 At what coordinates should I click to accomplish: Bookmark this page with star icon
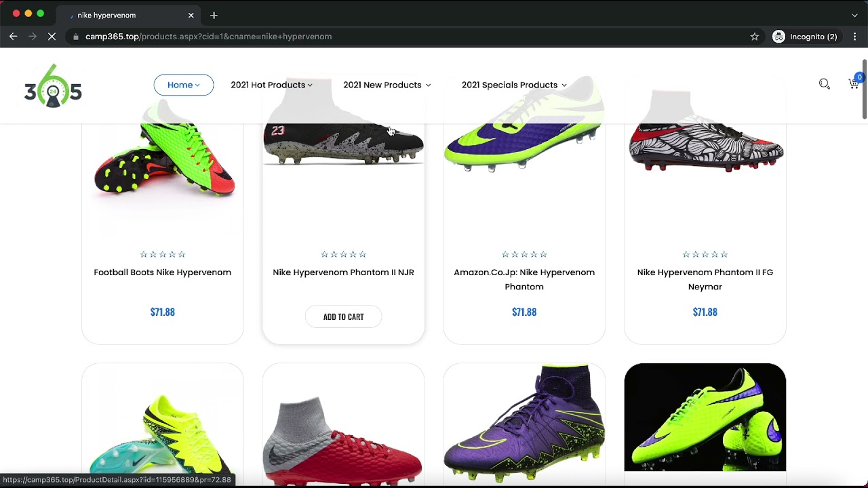(x=754, y=37)
